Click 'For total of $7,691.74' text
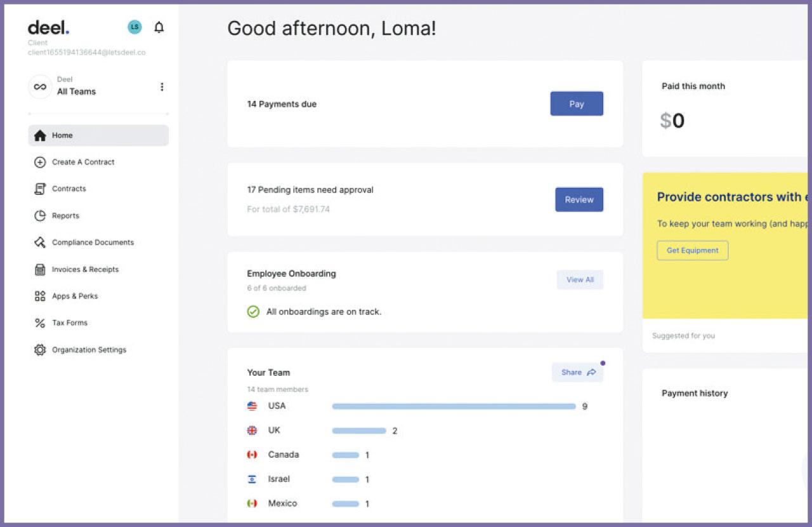This screenshot has width=812, height=527. coord(289,209)
